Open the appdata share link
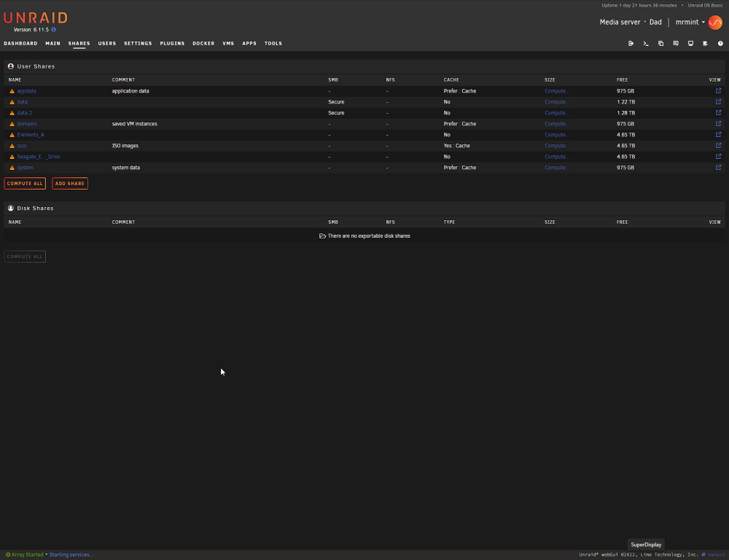Viewport: 729px width, 560px height. pyautogui.click(x=26, y=91)
